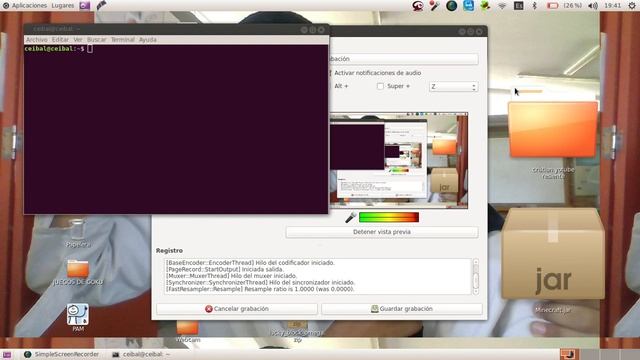This screenshot has height=360, width=640.
Task: Open Terminal menu in the terminal window
Action: coord(123,40)
